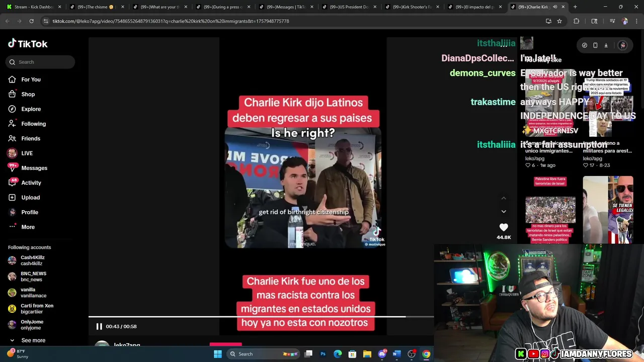The width and height of the screenshot is (644, 362).
Task: Open TikTok Messages inbox
Action: click(34, 168)
